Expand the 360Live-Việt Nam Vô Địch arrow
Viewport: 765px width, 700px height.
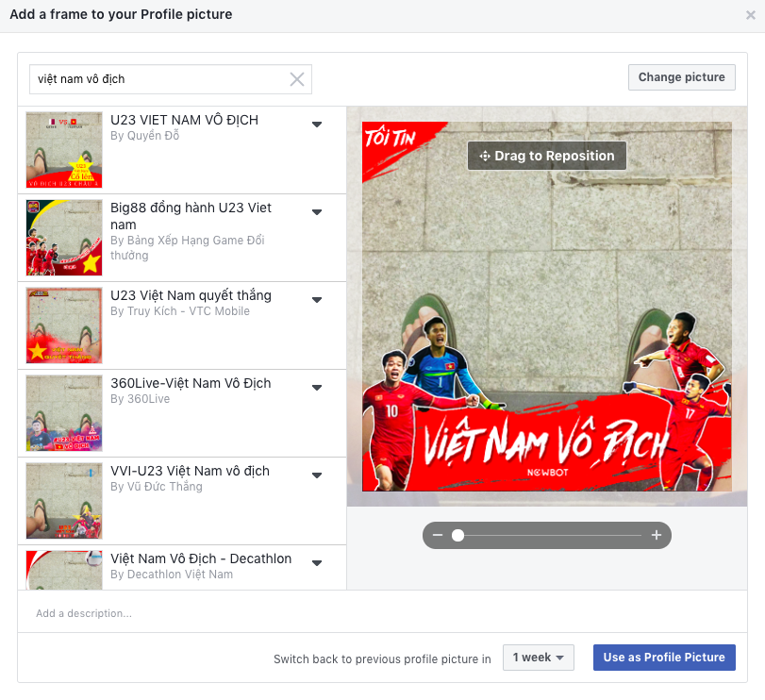pyautogui.click(x=317, y=388)
